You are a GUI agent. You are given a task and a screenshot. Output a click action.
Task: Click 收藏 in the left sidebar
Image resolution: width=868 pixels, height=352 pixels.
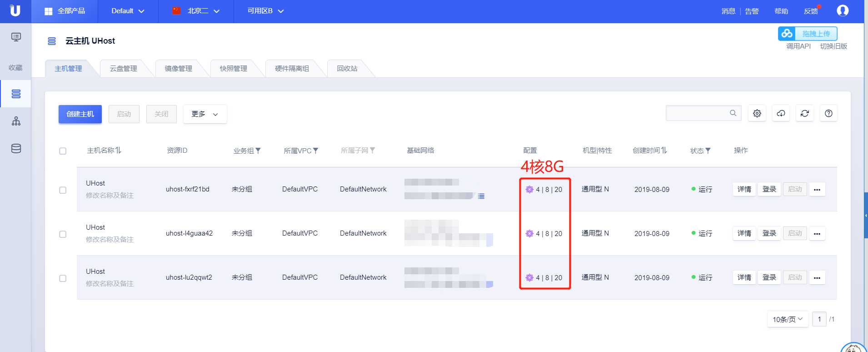point(15,68)
